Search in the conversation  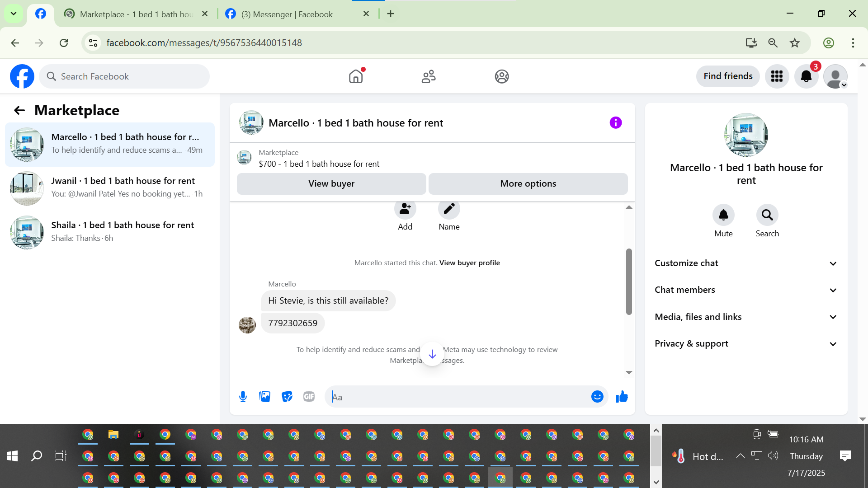coord(767,215)
